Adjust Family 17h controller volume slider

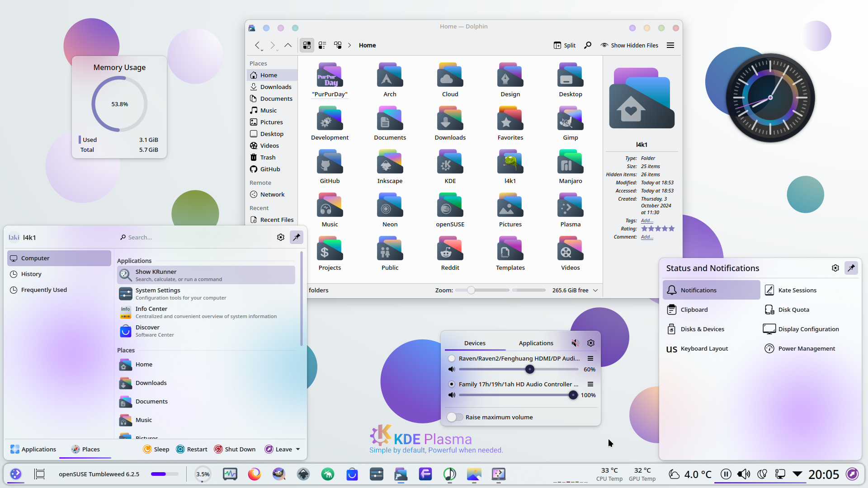coord(519,395)
